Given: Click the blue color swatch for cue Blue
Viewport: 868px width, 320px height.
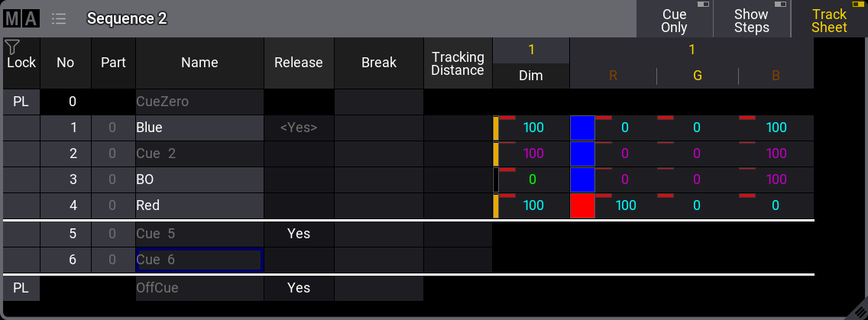Looking at the screenshot, I should coord(582,128).
